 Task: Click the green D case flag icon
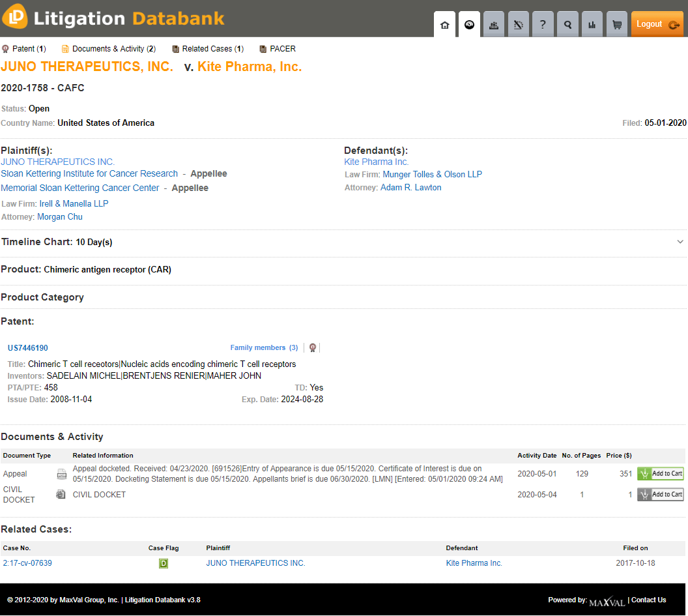[x=164, y=564]
